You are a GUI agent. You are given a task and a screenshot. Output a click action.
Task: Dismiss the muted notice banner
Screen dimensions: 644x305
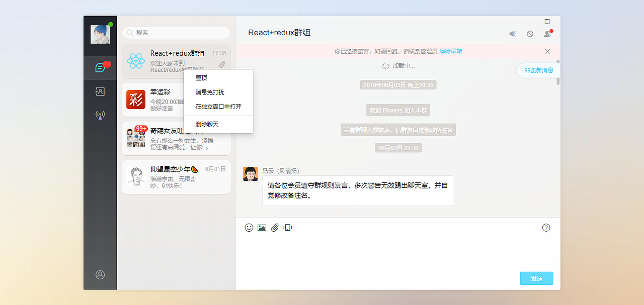[x=547, y=51]
